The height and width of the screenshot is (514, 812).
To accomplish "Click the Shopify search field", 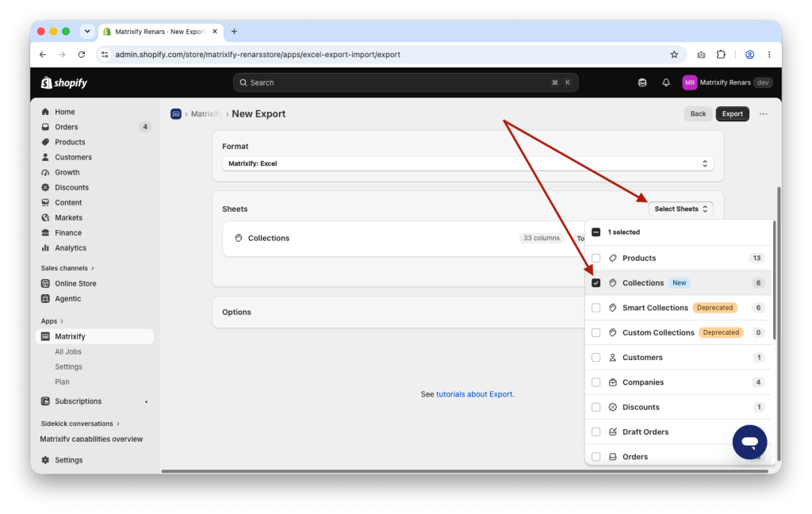I will pos(405,82).
